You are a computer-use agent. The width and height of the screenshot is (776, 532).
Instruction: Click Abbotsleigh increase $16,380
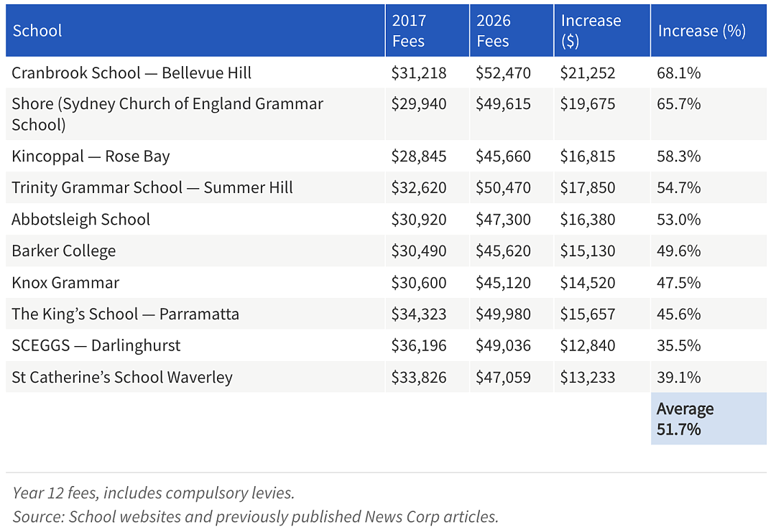(x=588, y=220)
